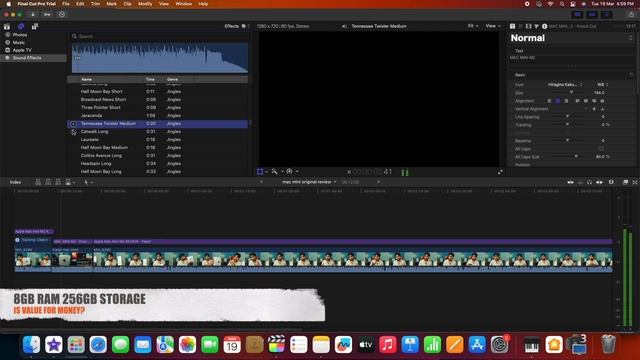
Task: Select Apple TV in the sidebar
Action: [x=22, y=50]
